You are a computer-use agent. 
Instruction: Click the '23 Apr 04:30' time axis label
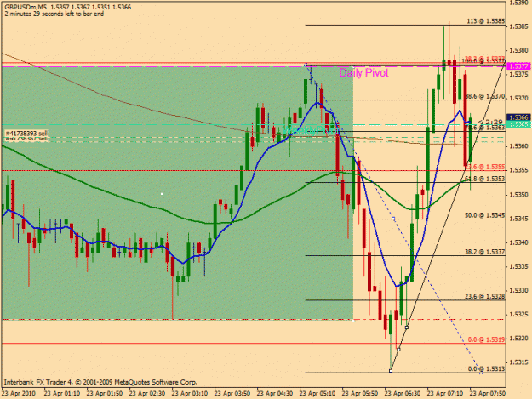coord(275,394)
